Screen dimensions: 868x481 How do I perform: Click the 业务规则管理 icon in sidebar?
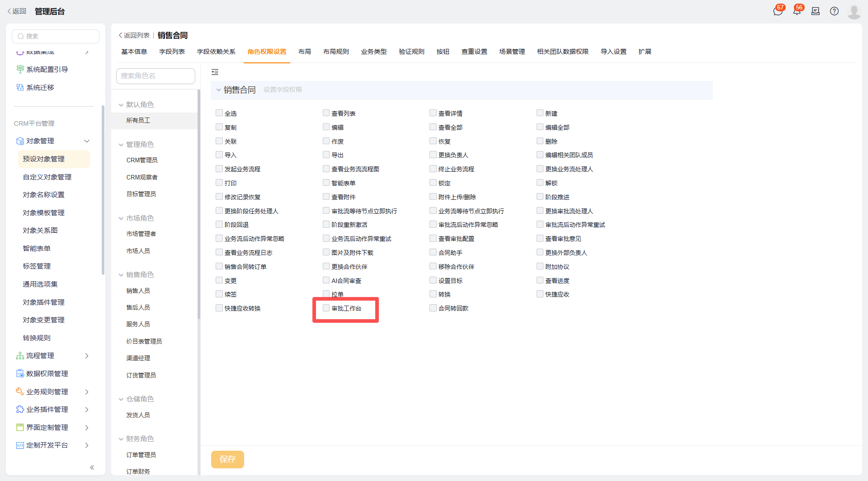click(20, 391)
